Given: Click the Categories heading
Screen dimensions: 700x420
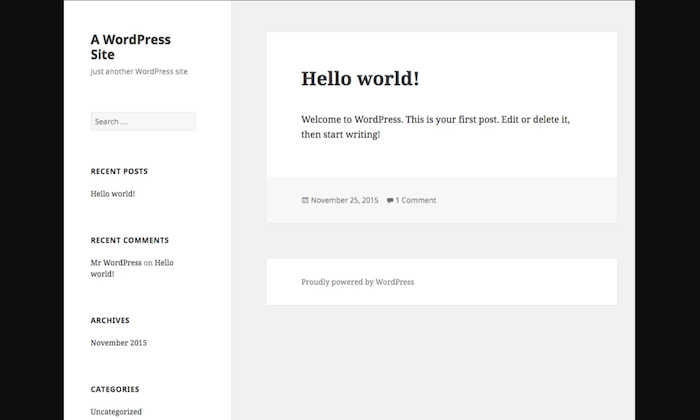Looking at the screenshot, I should point(115,389).
